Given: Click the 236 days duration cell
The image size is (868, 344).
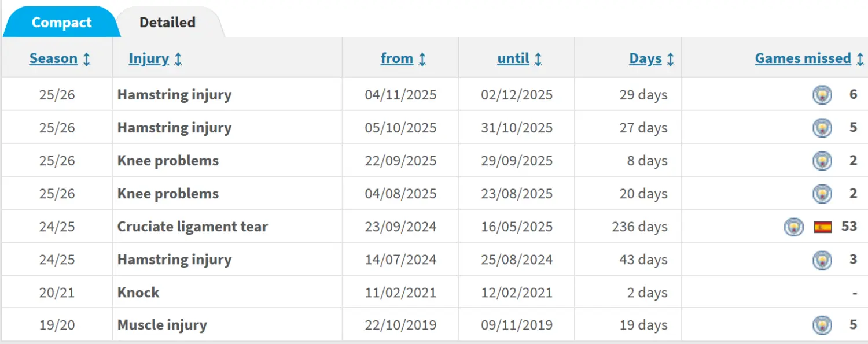Looking at the screenshot, I should (639, 227).
